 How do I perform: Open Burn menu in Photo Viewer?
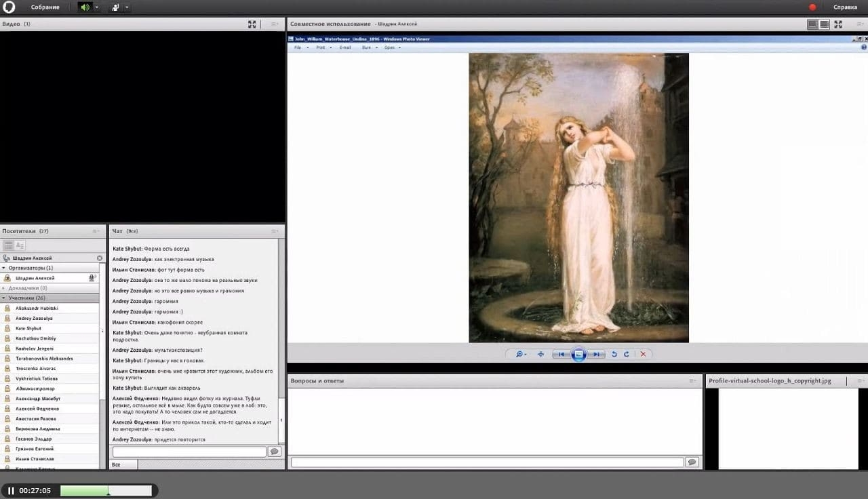[x=368, y=47]
